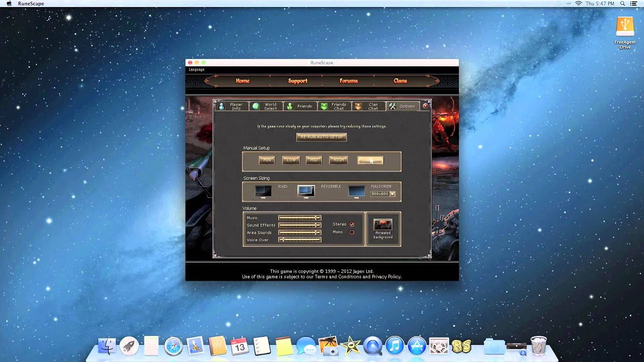This screenshot has width=644, height=362.
Task: Open iTunes music note in the dock
Action: [x=395, y=346]
